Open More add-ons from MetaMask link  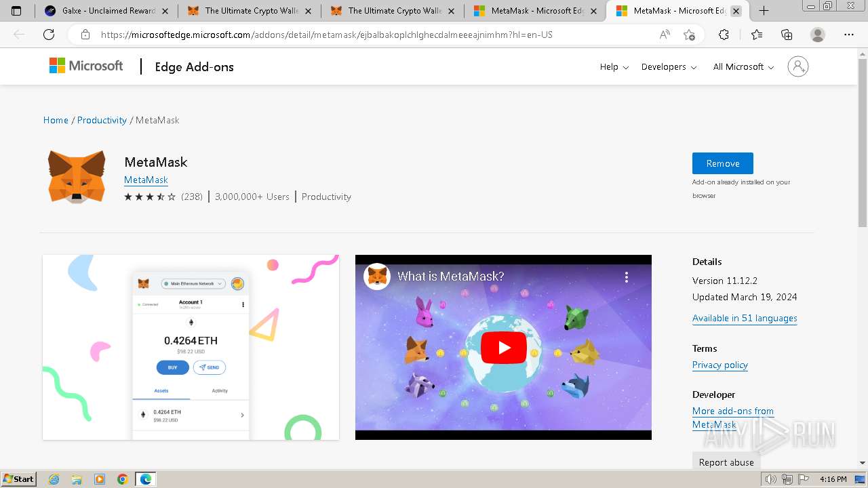coord(733,418)
